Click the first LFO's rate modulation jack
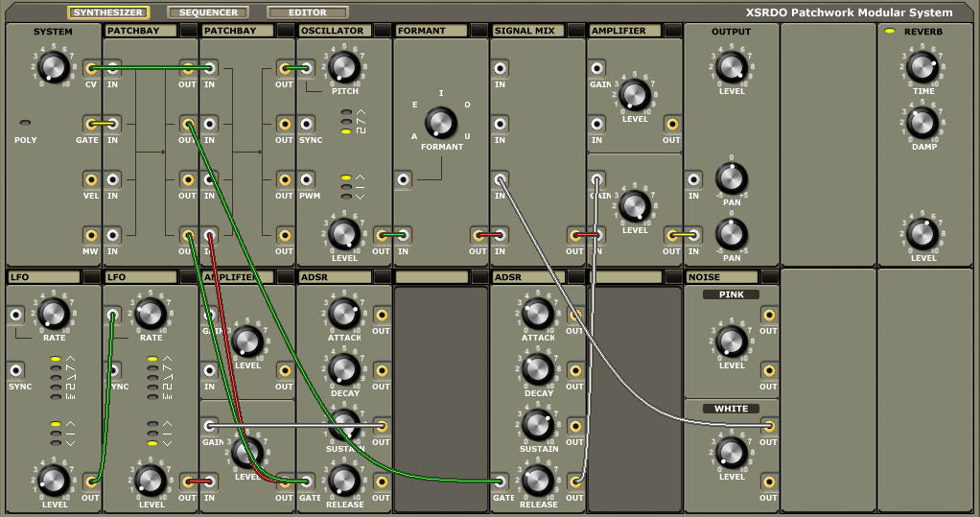The image size is (980, 517). click(16, 315)
